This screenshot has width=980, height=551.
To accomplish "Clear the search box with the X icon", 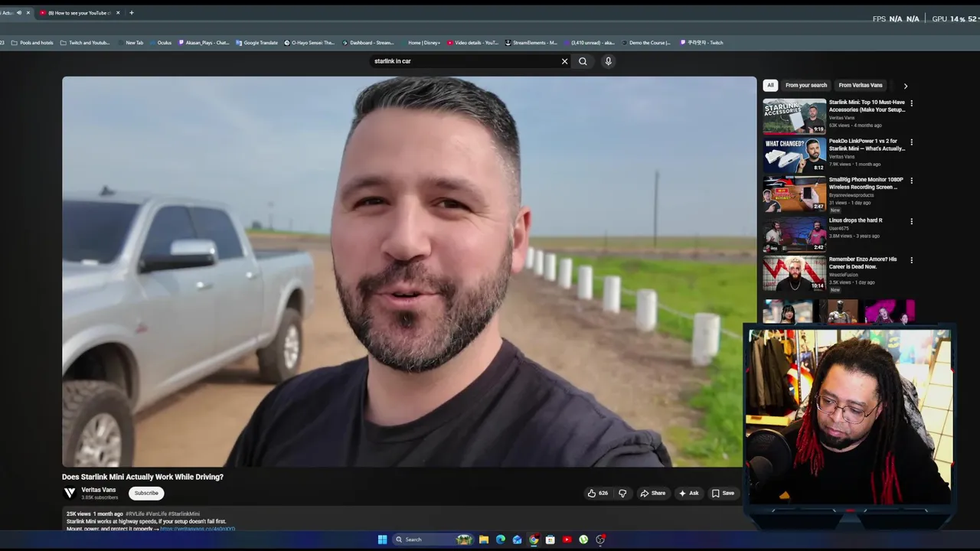I will point(565,61).
